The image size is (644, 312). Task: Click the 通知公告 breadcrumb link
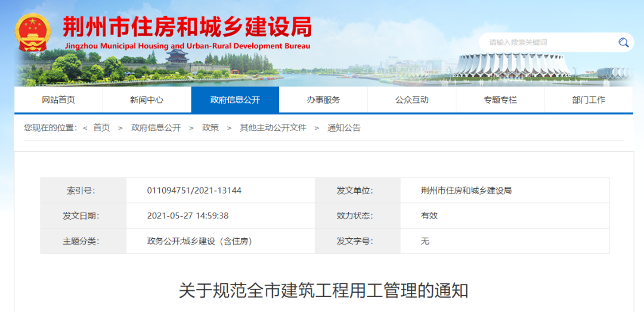click(x=343, y=128)
